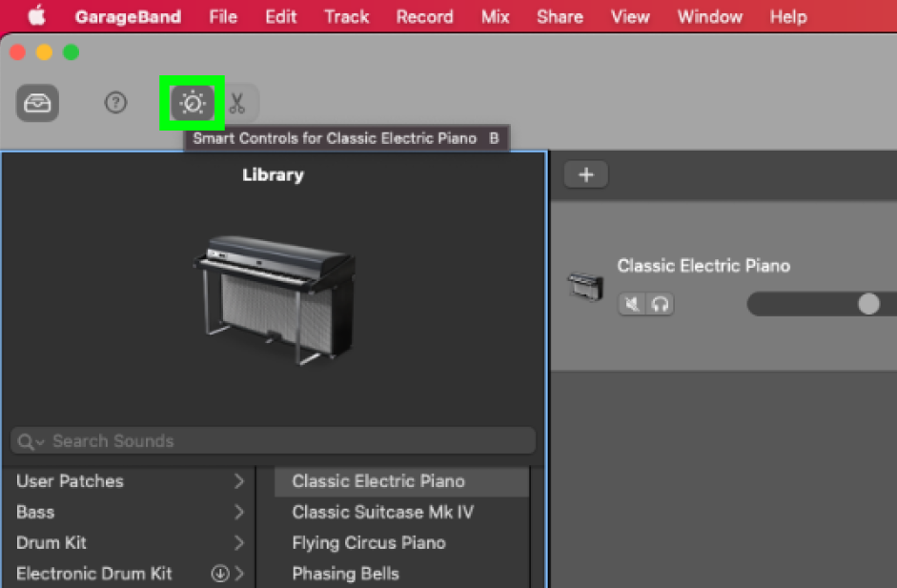Select Electronic Drum Kit category

coord(93,574)
